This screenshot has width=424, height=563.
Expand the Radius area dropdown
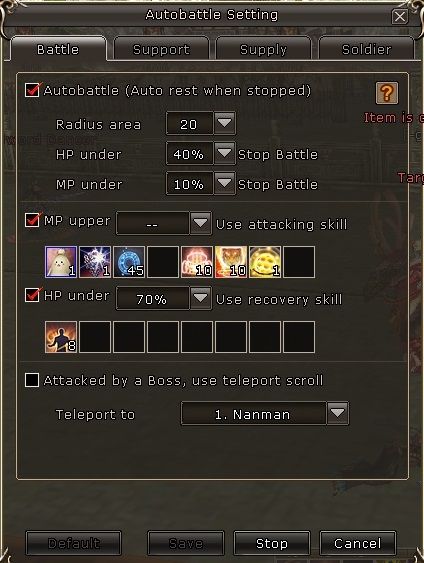[225, 123]
